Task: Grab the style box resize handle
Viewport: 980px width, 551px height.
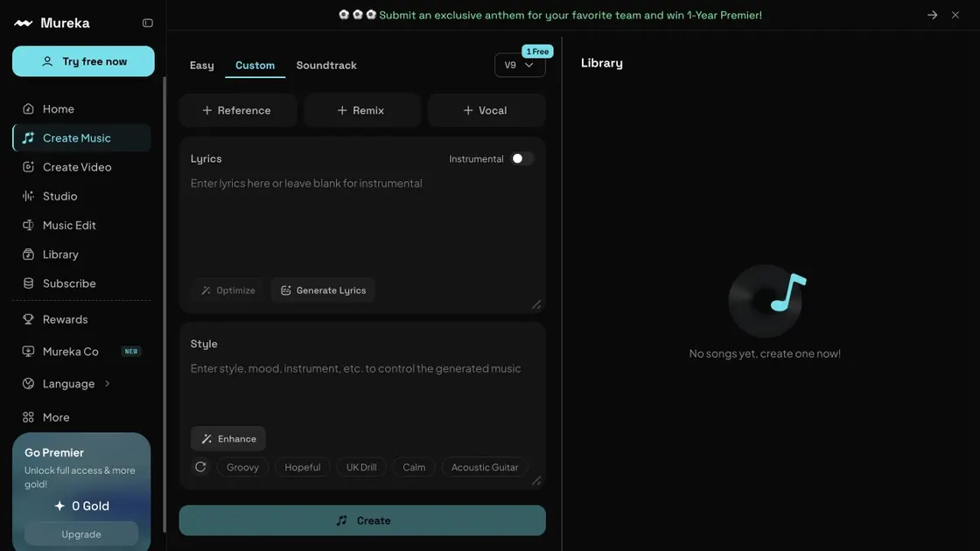Action: (537, 481)
